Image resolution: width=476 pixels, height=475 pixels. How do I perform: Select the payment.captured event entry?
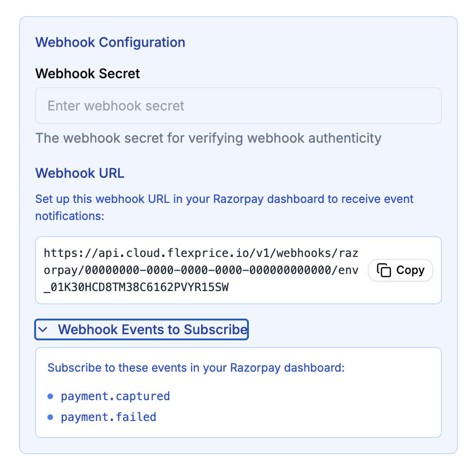[115, 396]
